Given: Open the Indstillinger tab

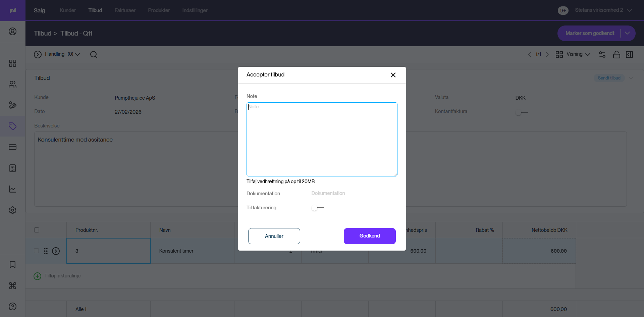Looking at the screenshot, I should pyautogui.click(x=195, y=10).
